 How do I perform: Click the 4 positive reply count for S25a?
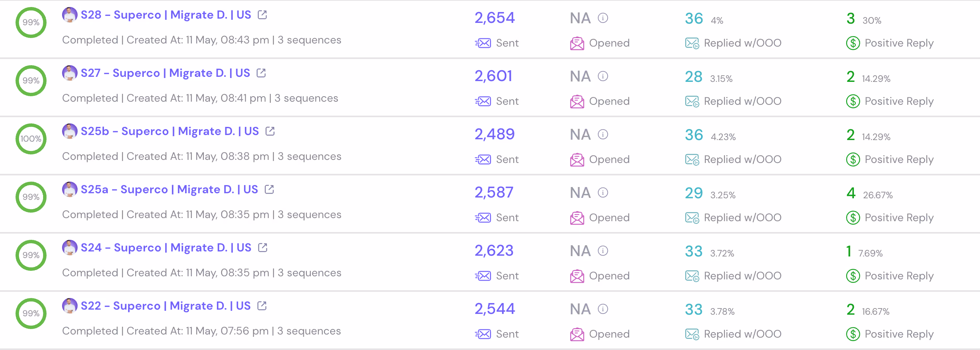click(851, 193)
